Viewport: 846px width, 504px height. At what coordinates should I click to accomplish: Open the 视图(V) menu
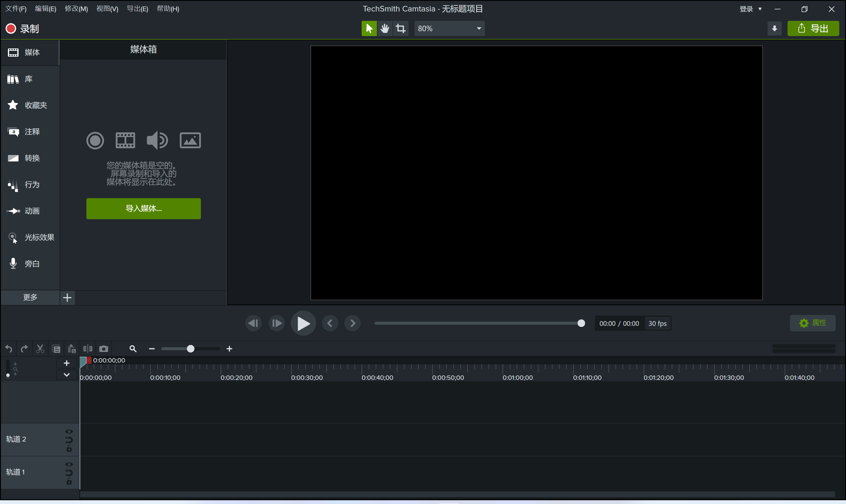[x=107, y=9]
